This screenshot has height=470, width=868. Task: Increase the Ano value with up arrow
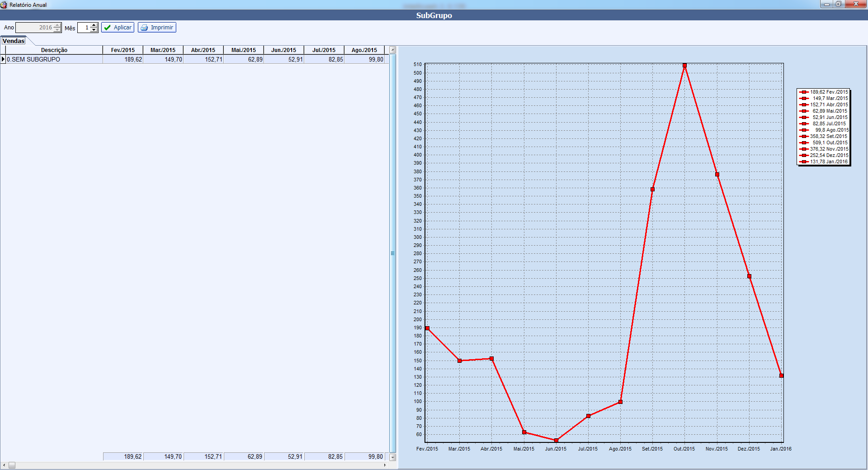click(x=57, y=25)
